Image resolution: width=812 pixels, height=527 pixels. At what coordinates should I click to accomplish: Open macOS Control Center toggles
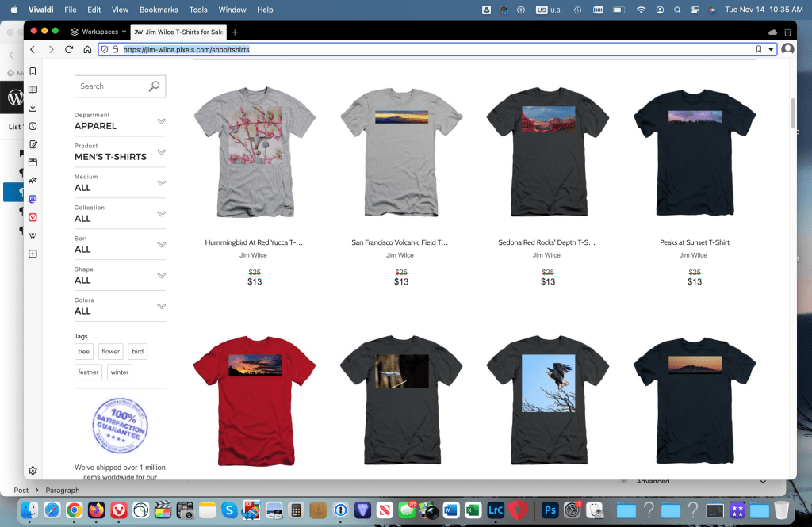click(695, 10)
